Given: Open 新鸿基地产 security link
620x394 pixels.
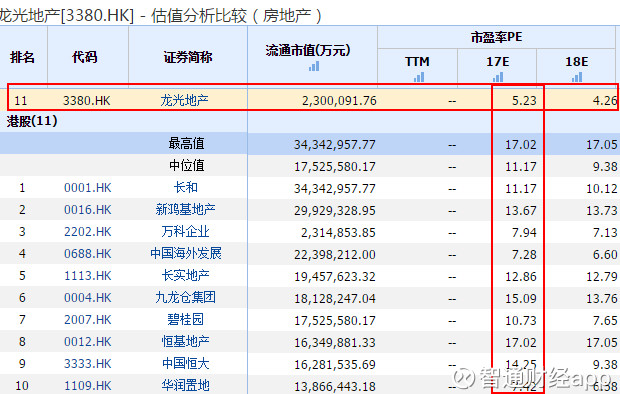Looking at the screenshot, I should (x=185, y=209).
